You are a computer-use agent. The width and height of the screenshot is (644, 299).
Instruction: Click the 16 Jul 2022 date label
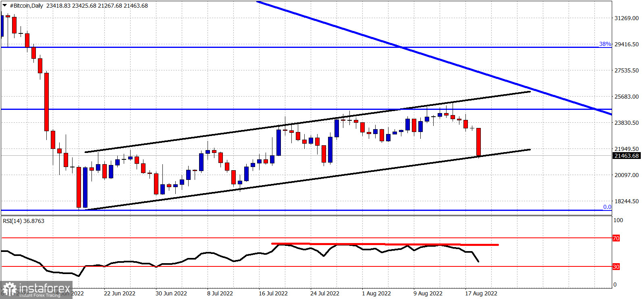[273, 293]
